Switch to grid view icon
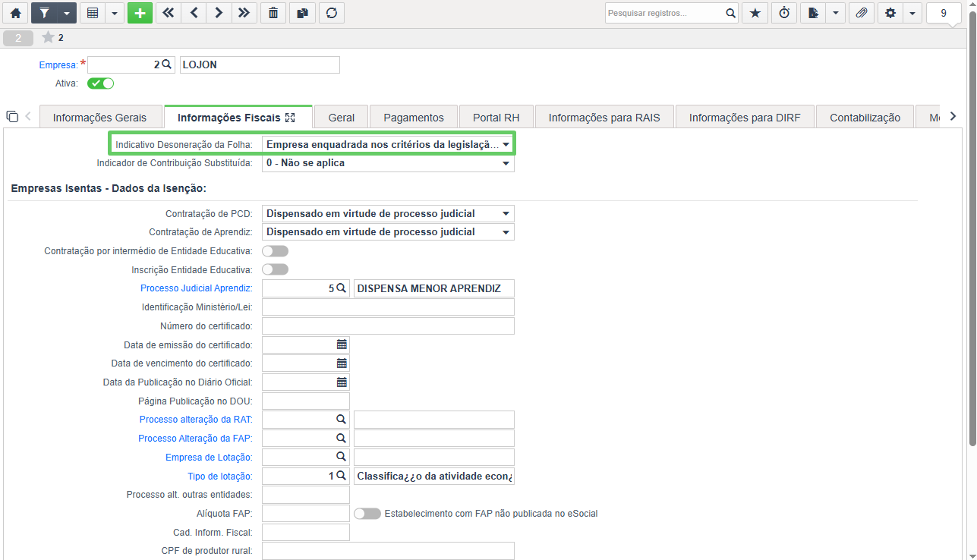This screenshot has width=977, height=560. [x=93, y=13]
